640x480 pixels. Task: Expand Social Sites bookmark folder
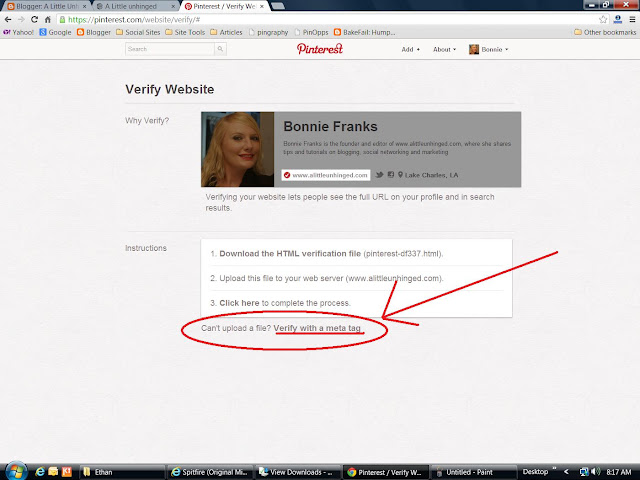(138, 32)
